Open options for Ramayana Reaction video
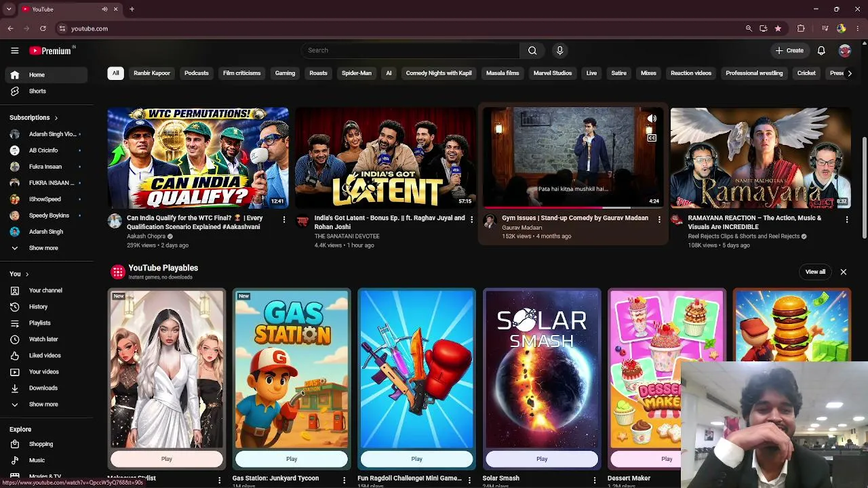 click(846, 220)
